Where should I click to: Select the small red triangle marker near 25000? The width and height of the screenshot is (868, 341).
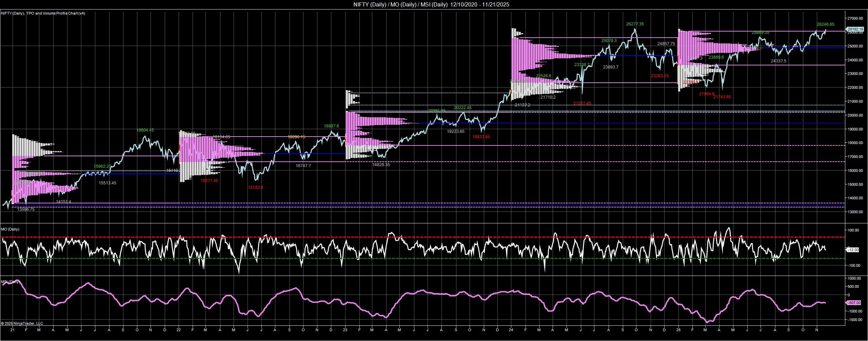point(772,45)
